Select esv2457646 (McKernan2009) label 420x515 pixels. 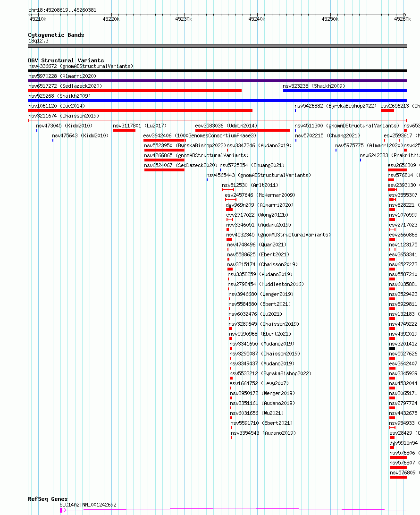tap(260, 194)
